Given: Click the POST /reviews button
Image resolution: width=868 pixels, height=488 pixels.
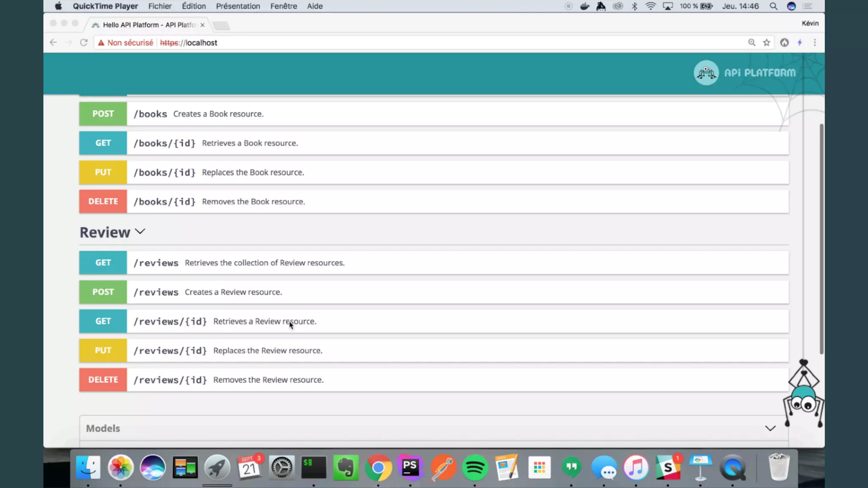Looking at the screenshot, I should point(103,292).
